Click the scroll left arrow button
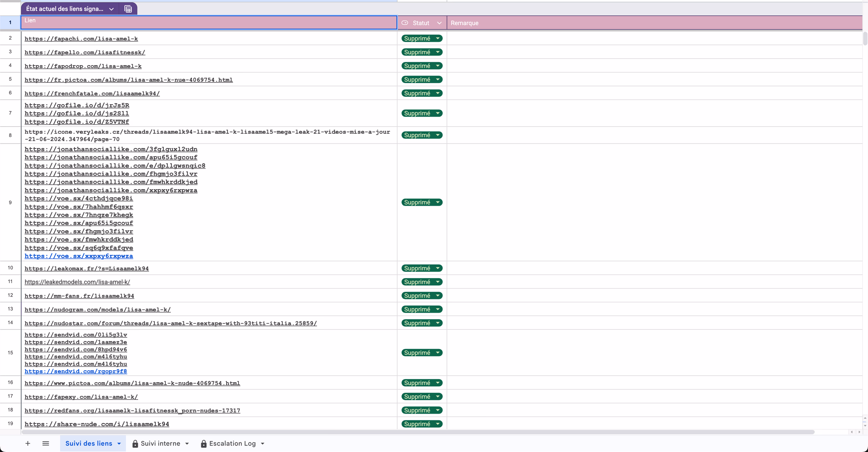This screenshot has height=452, width=868. click(x=852, y=432)
